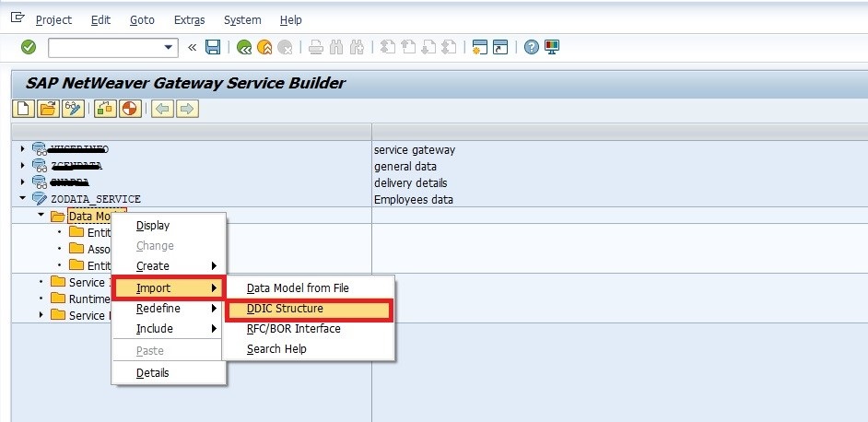Click the green Enter checkmark icon
This screenshot has height=422, width=868.
click(29, 48)
